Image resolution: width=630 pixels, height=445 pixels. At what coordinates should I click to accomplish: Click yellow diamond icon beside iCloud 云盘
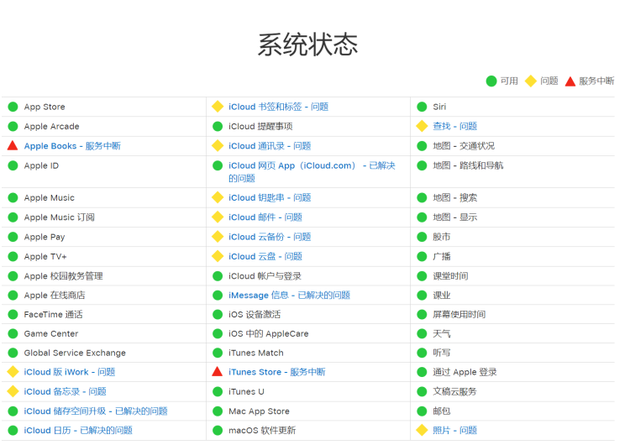click(x=217, y=256)
